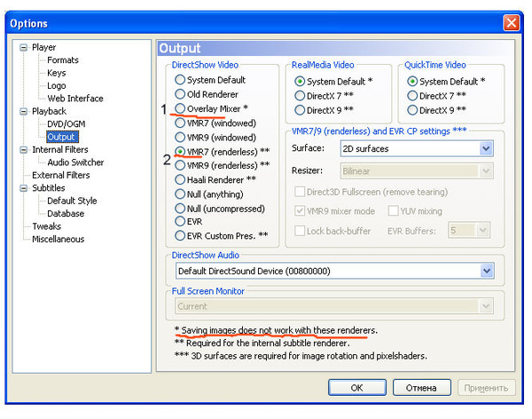Click the Отмена cancel button

click(x=422, y=387)
